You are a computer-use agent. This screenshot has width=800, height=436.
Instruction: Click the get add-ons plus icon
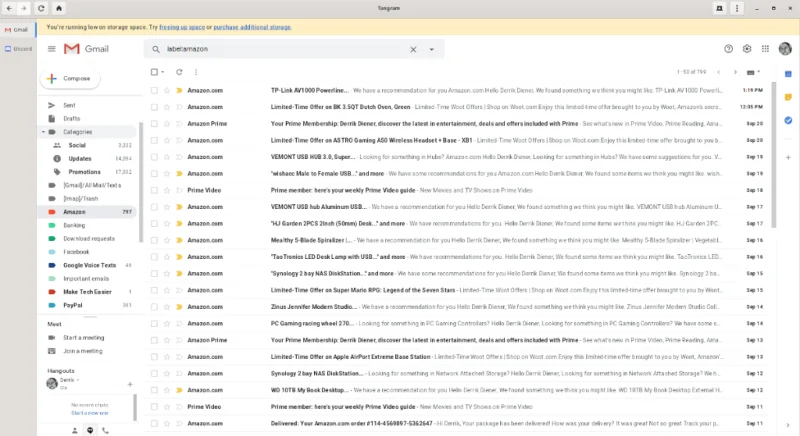tap(788, 158)
